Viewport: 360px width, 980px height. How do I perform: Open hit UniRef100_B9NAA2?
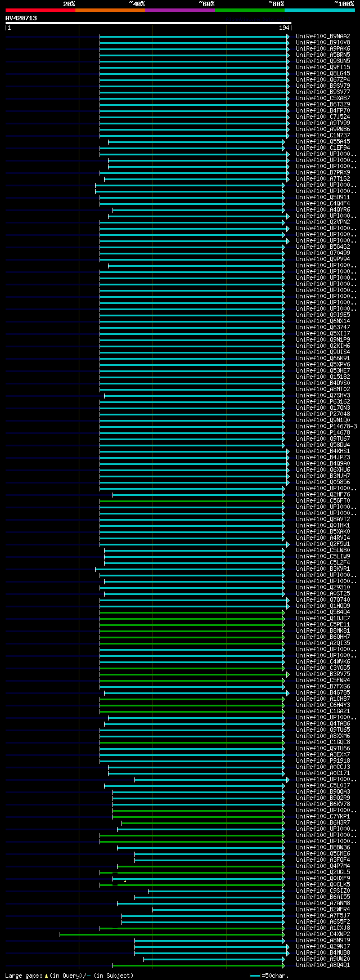[323, 36]
